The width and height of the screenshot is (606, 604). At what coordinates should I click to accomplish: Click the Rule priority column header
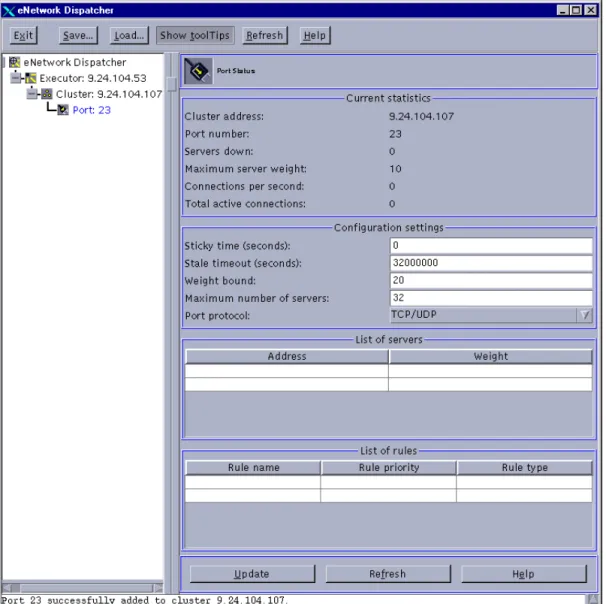click(x=389, y=468)
